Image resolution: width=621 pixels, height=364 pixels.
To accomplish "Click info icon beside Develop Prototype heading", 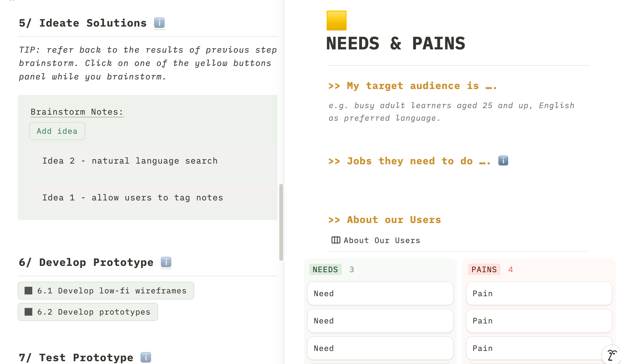I will tap(166, 262).
